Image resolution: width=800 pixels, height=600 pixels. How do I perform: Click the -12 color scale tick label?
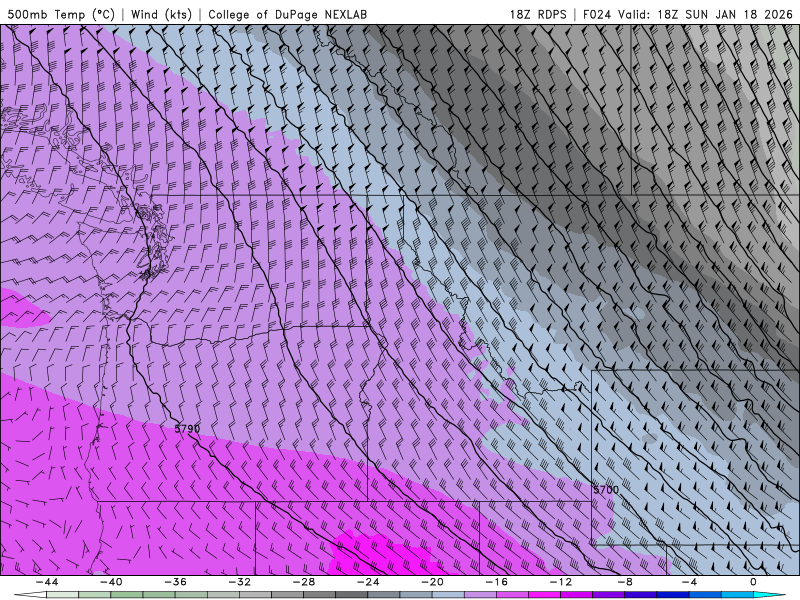click(561, 582)
